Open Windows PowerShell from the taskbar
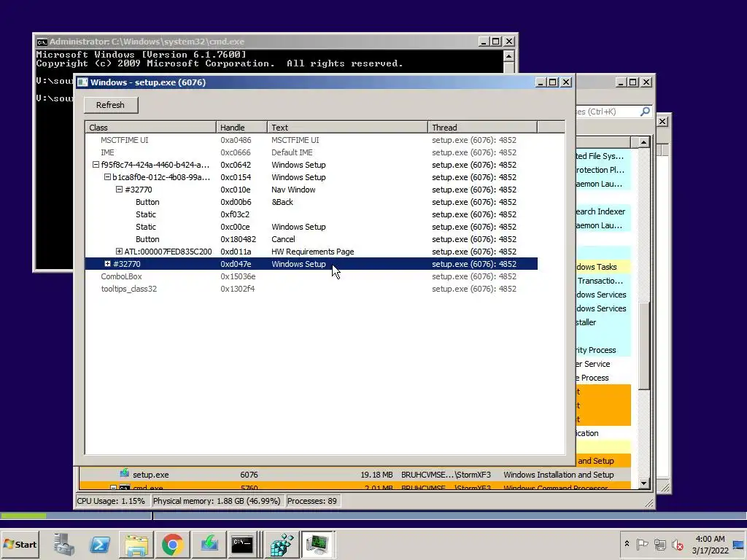This screenshot has height=560, width=747. [100, 544]
